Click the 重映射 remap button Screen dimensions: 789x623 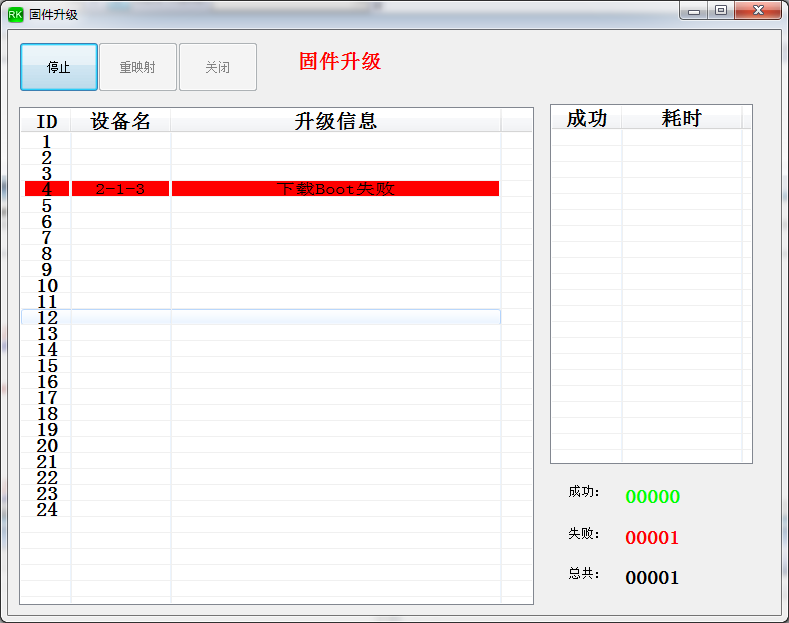pyautogui.click(x=138, y=67)
